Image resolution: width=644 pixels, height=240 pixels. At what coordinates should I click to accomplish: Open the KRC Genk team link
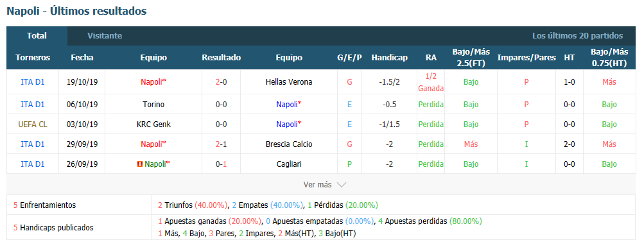153,124
